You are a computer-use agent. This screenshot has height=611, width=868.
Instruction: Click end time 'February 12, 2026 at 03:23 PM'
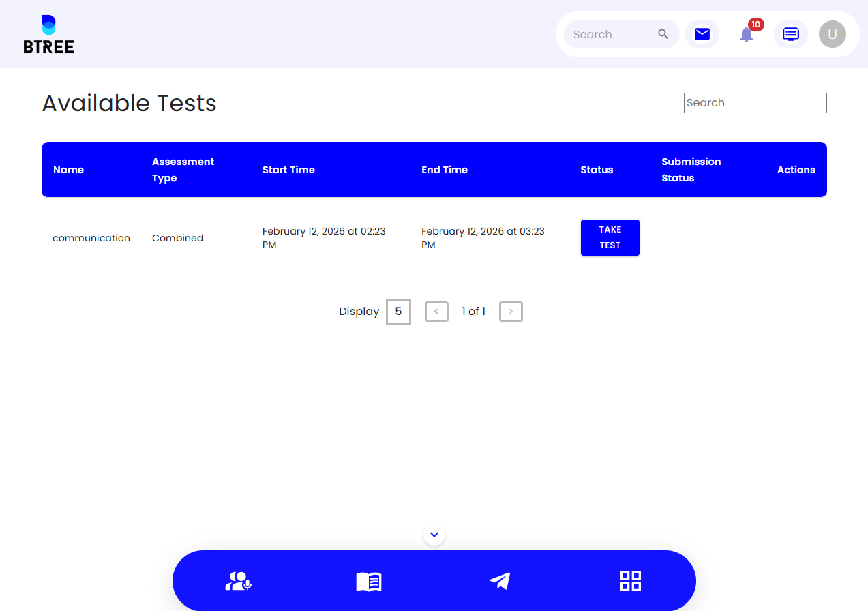(x=483, y=238)
